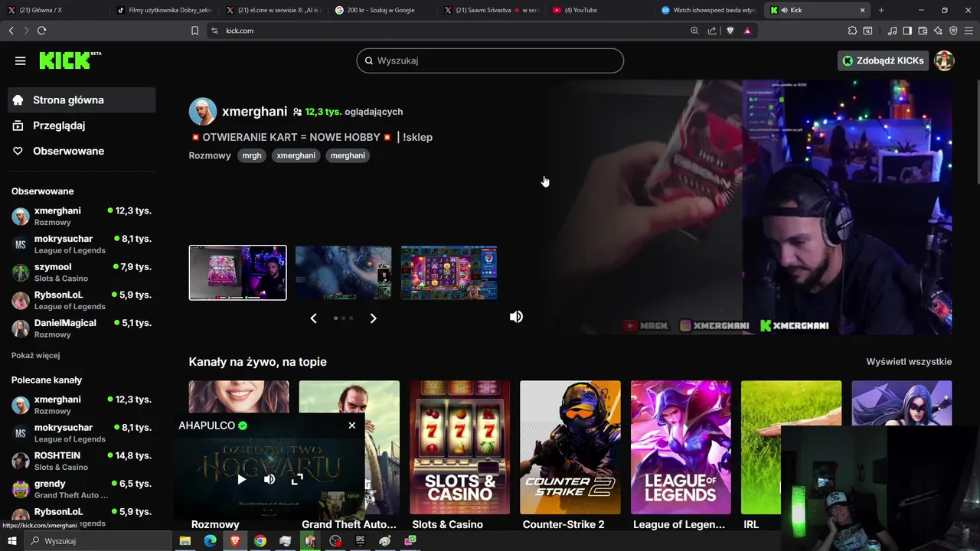Open DanielMagical in Obserwowane list

click(82, 328)
